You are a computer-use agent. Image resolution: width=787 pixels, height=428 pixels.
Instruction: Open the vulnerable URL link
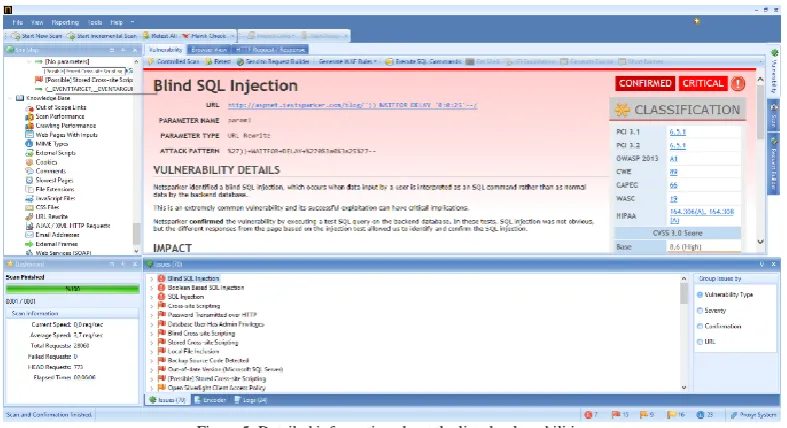tap(352, 105)
